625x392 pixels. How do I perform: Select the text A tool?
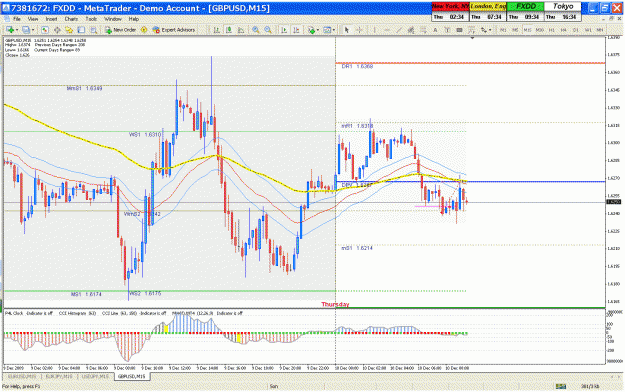point(435,30)
